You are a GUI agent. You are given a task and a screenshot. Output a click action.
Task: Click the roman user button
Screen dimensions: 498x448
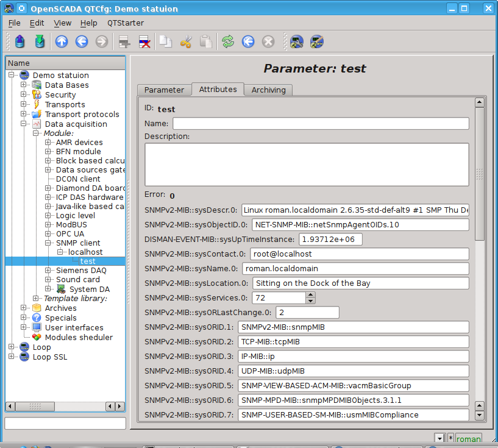(469, 439)
